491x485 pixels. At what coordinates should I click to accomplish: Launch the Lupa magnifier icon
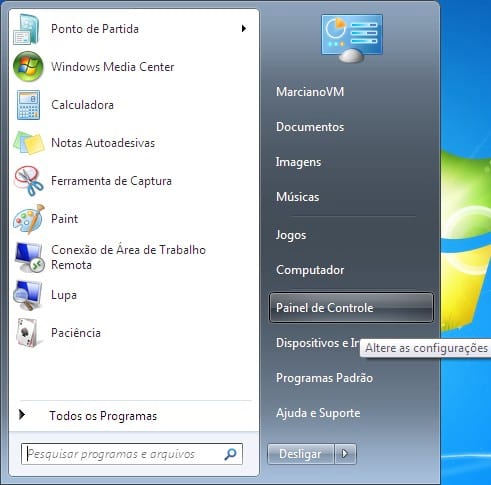(28, 295)
